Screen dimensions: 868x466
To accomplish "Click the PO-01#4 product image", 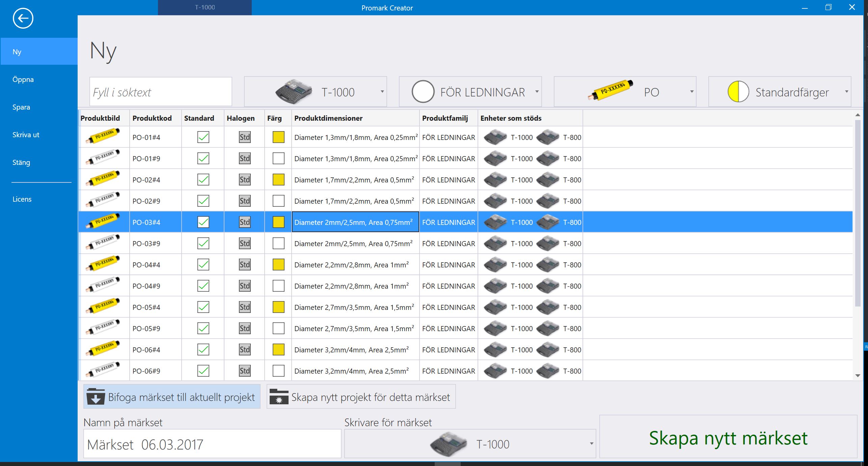I will 103,137.
